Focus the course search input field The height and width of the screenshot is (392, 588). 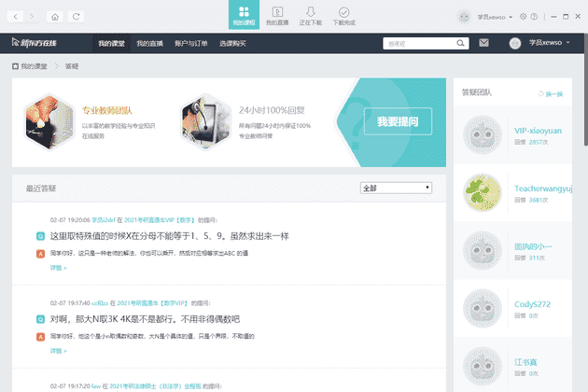pyautogui.click(x=419, y=44)
